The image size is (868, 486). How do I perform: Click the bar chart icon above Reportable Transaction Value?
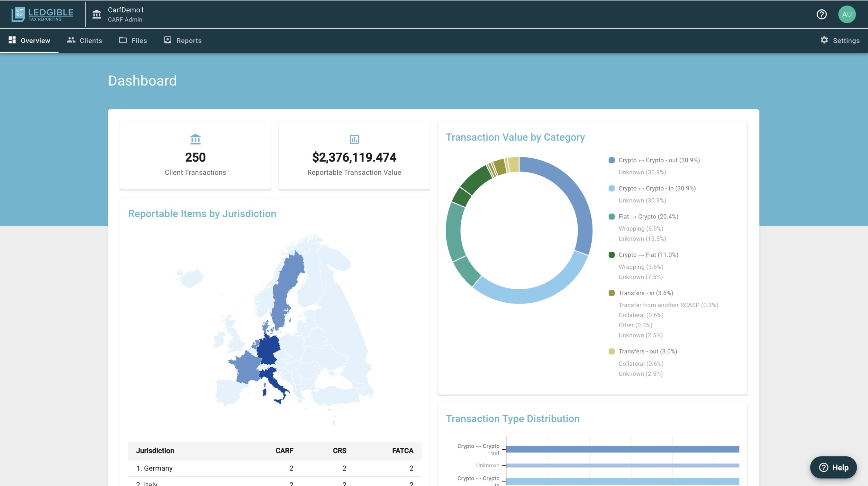(x=354, y=139)
